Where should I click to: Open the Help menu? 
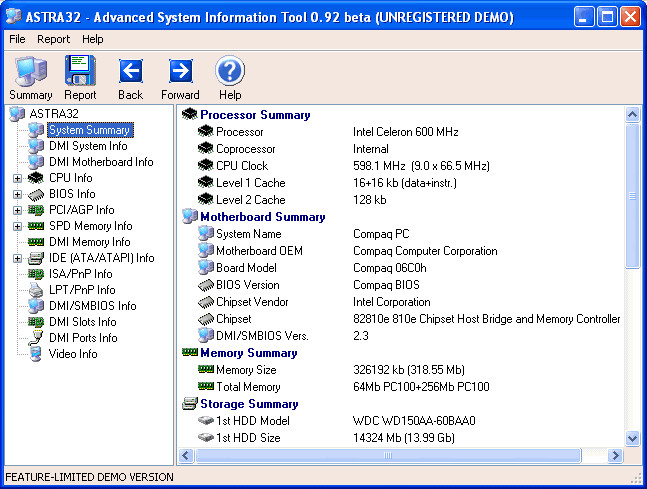click(x=92, y=39)
